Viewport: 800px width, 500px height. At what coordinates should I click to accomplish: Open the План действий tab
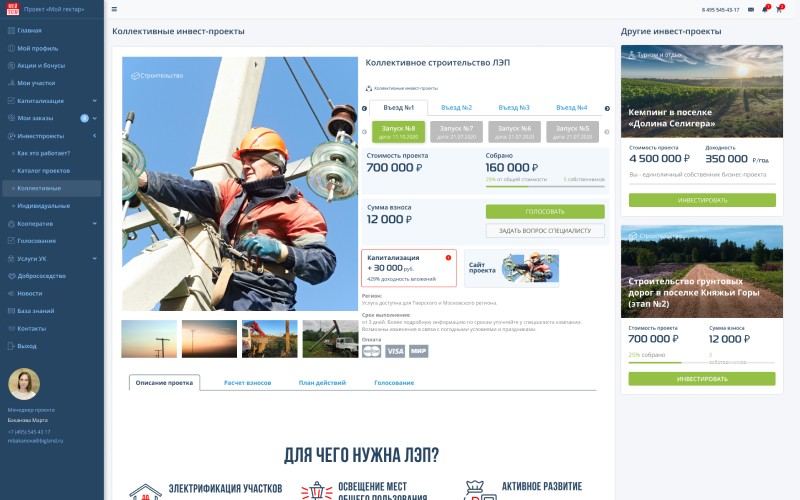click(x=322, y=383)
